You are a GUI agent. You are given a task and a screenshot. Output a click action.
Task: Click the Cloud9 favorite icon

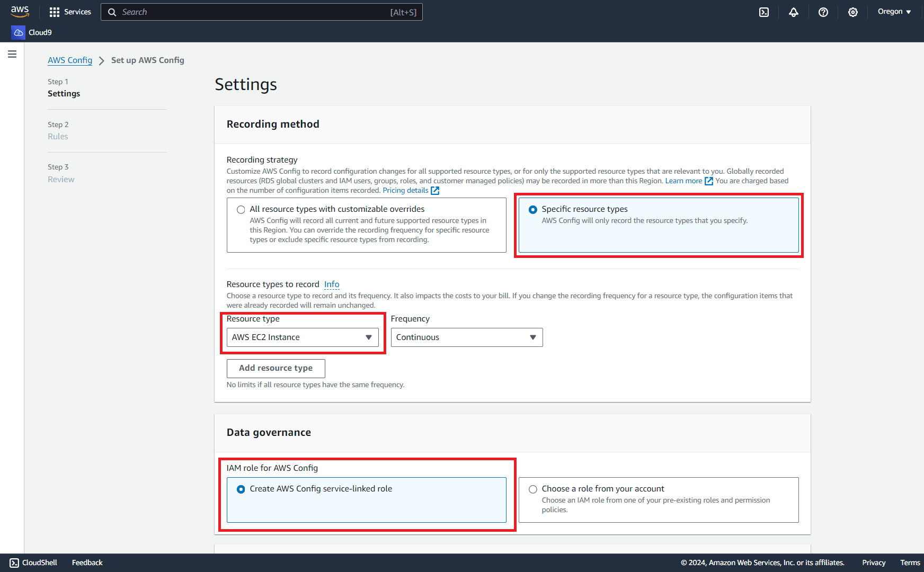click(x=19, y=32)
